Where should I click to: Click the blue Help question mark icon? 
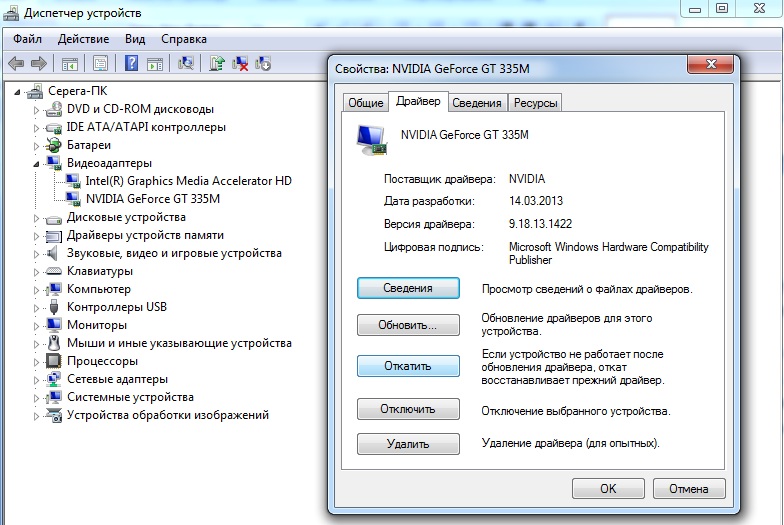click(x=132, y=64)
